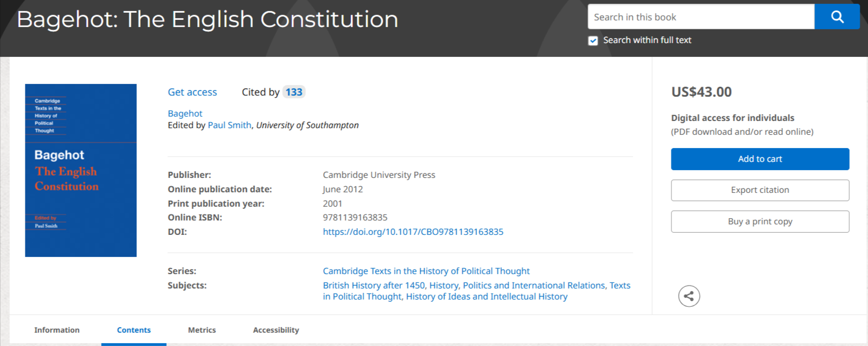The image size is (868, 346).
Task: Click Export citation button
Action: click(760, 190)
